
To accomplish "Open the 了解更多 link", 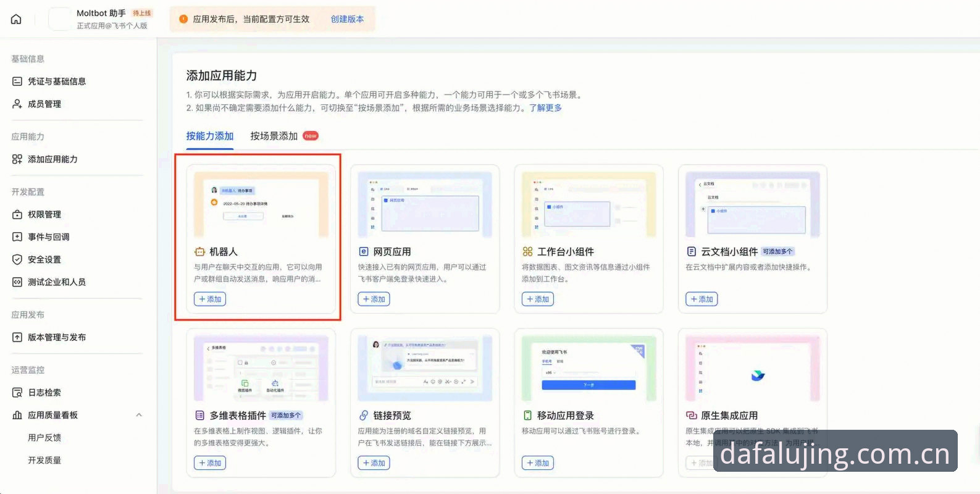I will 545,107.
